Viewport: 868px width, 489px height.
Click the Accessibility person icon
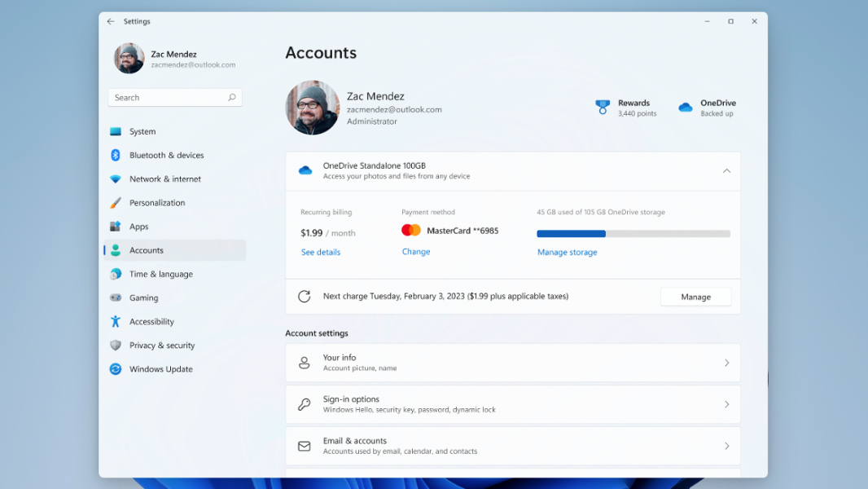(x=116, y=322)
